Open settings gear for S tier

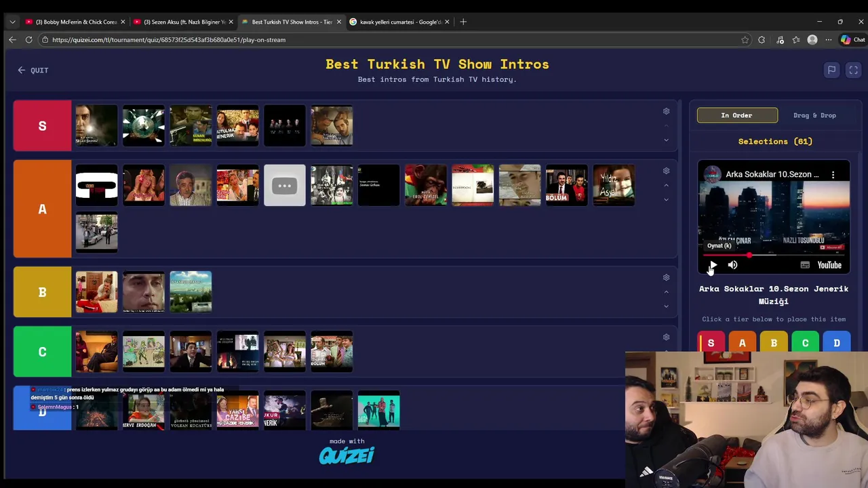point(666,111)
